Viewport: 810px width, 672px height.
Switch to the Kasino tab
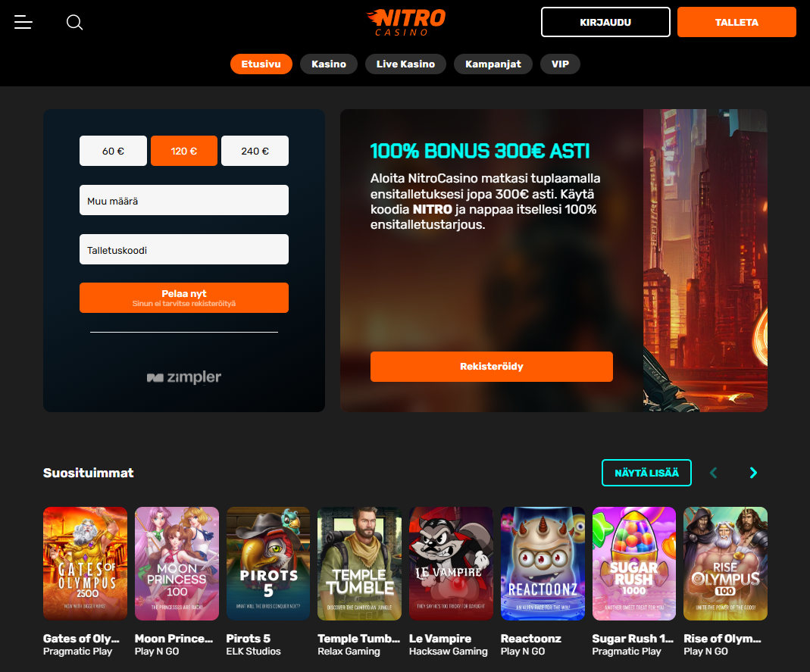[x=329, y=64]
